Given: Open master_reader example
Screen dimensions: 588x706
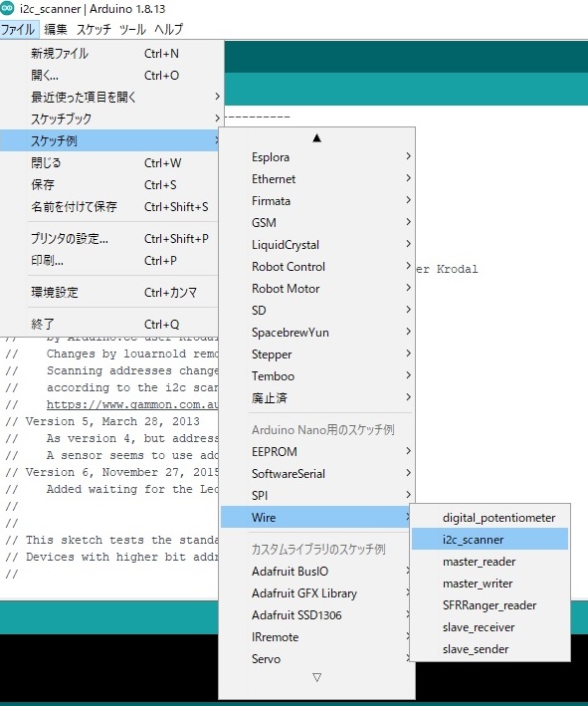Looking at the screenshot, I should pyautogui.click(x=490, y=562).
